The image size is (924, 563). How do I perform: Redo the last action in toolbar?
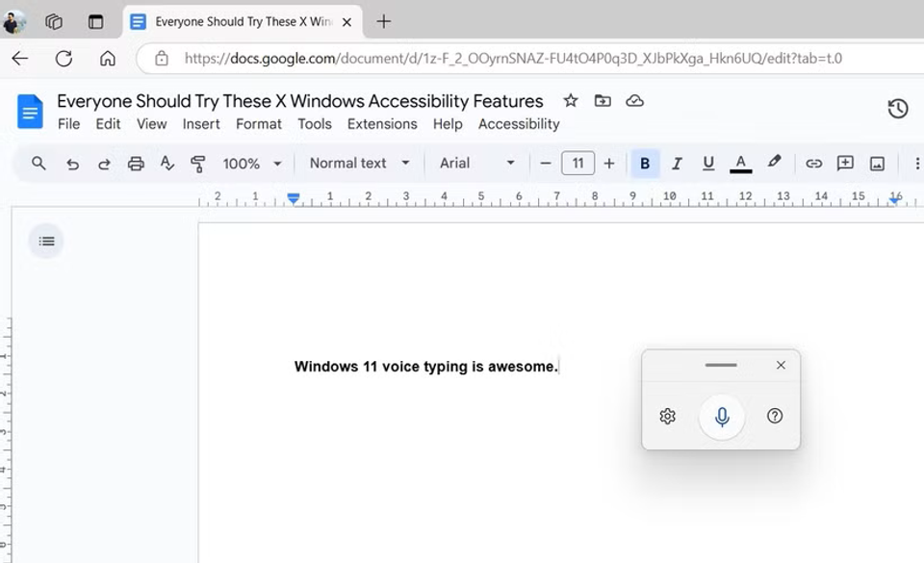click(x=104, y=164)
